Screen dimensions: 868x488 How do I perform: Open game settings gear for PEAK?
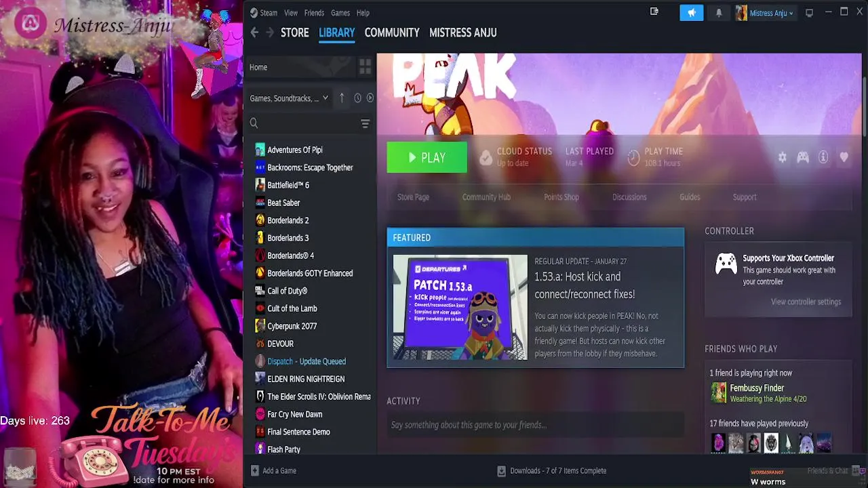782,157
